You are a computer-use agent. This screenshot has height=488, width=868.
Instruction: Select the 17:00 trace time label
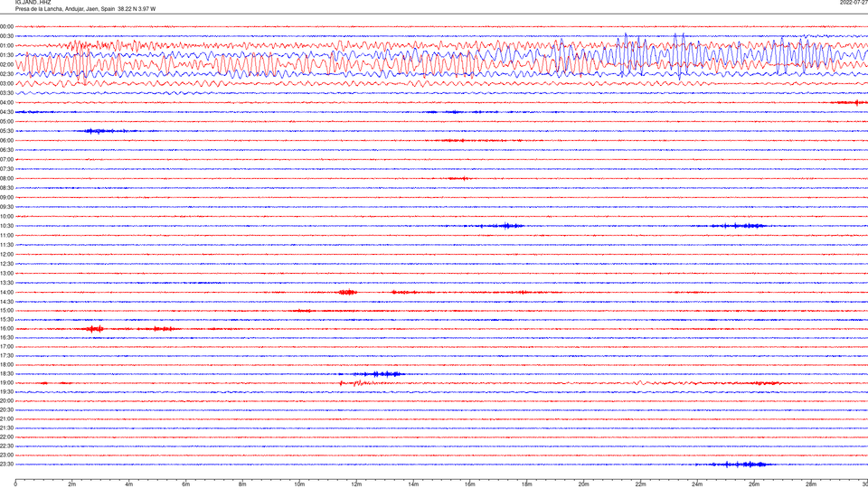tap(6, 347)
